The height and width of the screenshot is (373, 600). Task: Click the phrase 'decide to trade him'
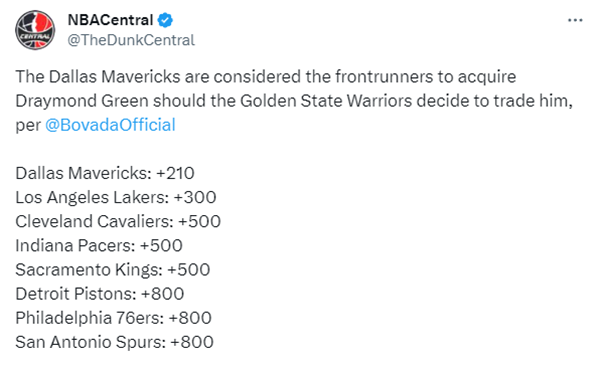494,101
